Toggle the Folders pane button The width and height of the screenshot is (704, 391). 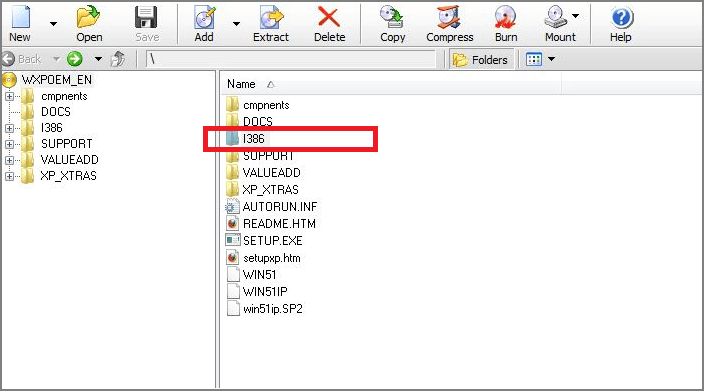coord(481,59)
